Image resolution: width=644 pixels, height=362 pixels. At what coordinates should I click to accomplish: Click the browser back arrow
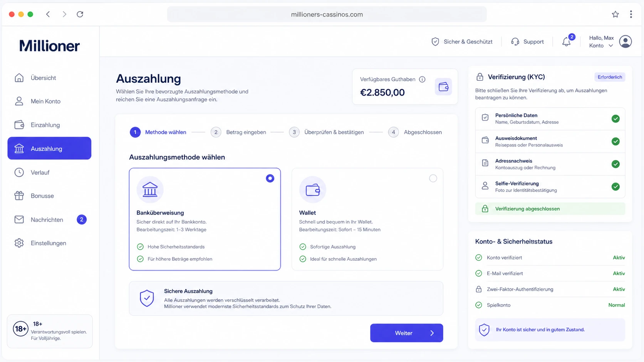click(48, 14)
